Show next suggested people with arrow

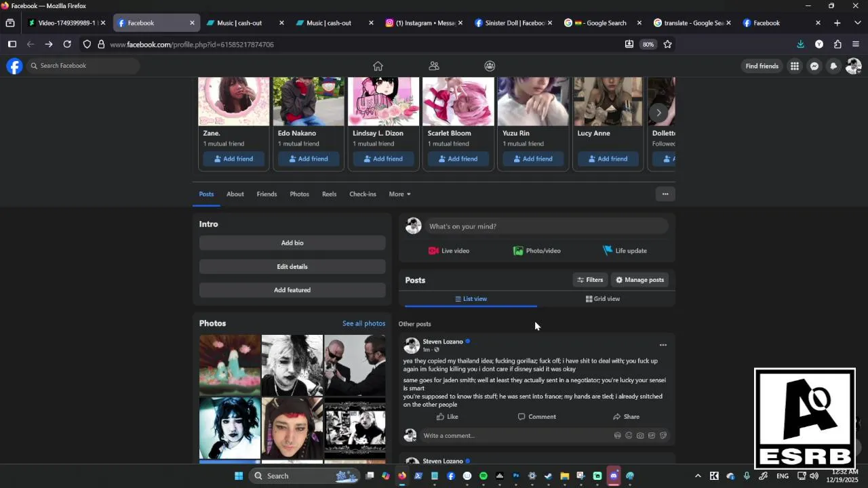coord(658,113)
